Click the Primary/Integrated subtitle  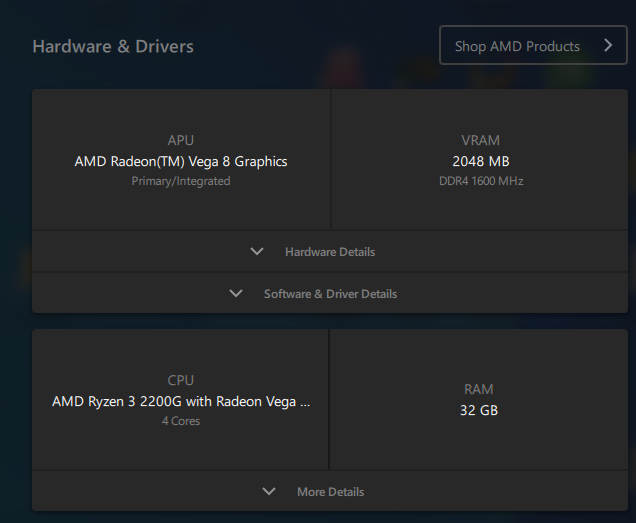181,181
